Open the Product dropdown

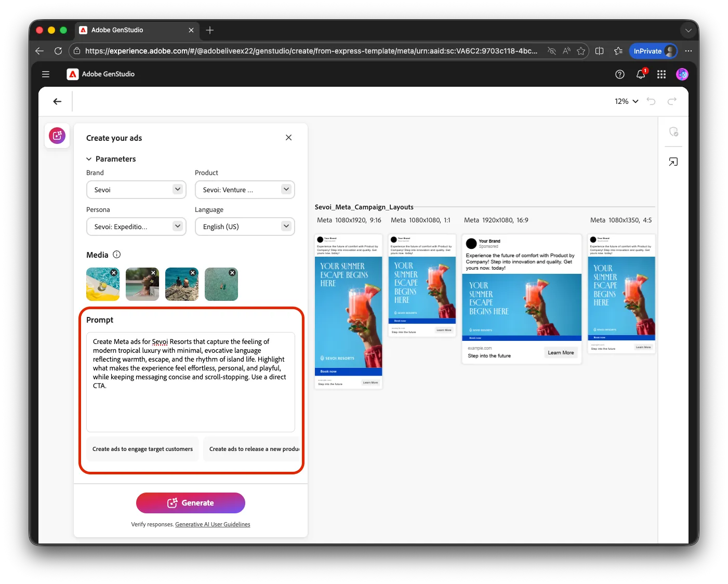tap(245, 190)
